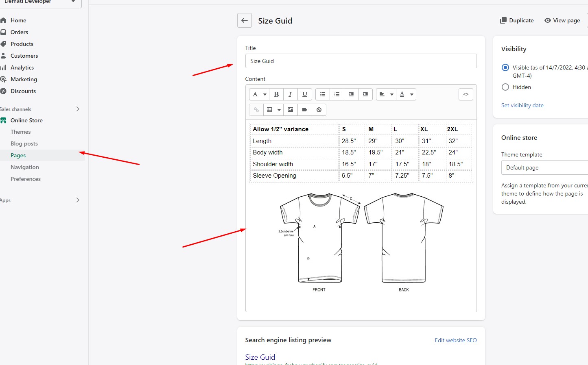Viewport: 588px width, 365px height.
Task: Open the text alignment dropdown
Action: 386,94
